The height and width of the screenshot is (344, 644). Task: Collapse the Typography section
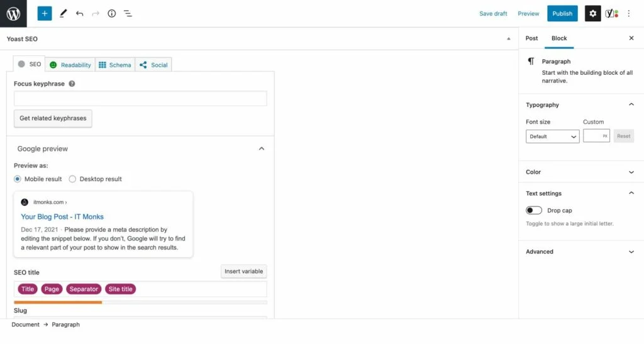(x=631, y=104)
